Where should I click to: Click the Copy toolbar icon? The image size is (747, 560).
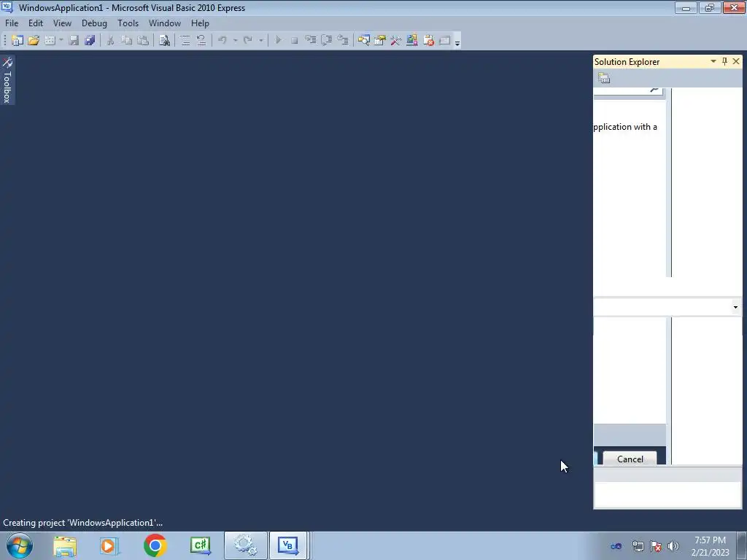tap(126, 41)
